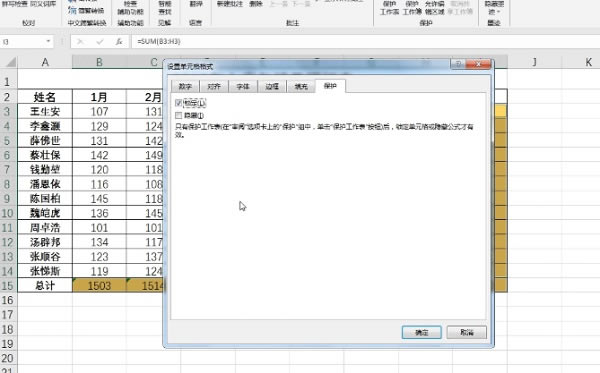Click the name cell 陈国柏

(x=45, y=199)
